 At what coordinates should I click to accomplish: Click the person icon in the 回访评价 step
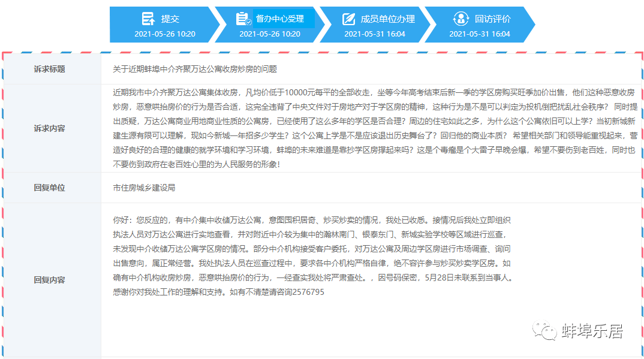(x=461, y=19)
